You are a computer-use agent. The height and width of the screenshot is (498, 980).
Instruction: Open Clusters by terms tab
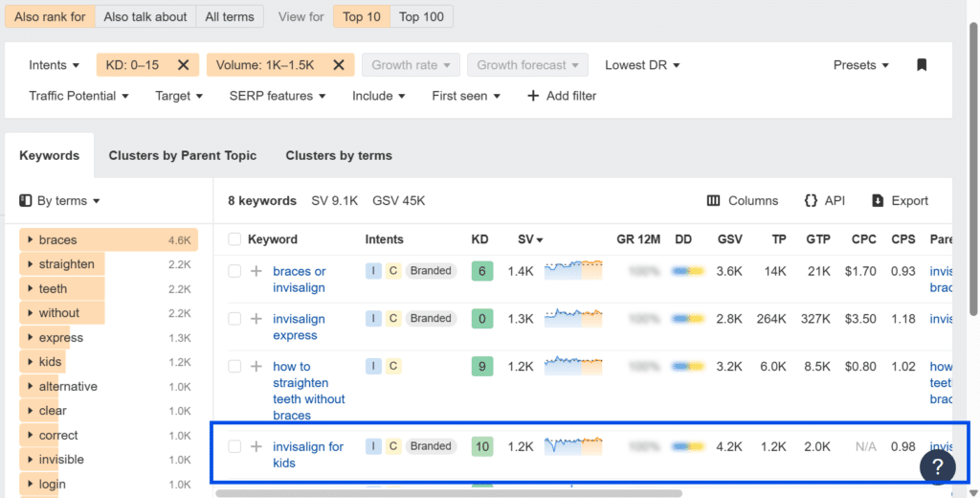pyautogui.click(x=339, y=155)
